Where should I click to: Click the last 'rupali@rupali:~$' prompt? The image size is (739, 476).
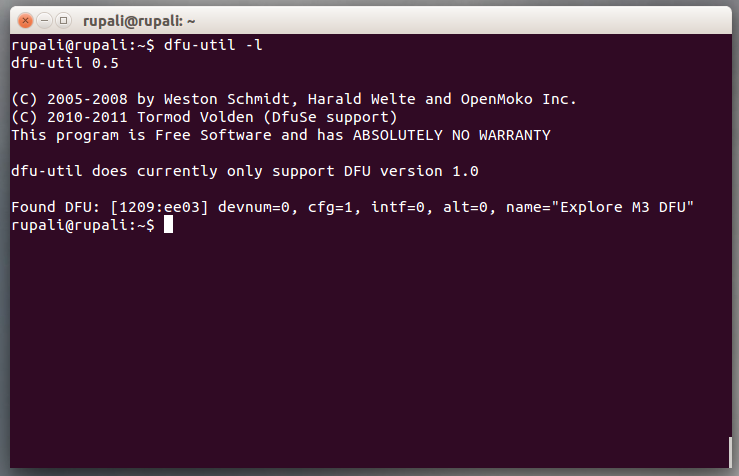click(83, 225)
